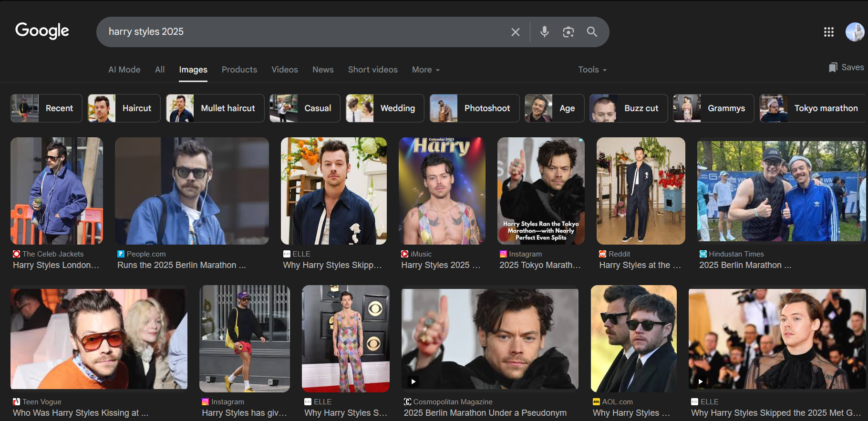Switch to the News tab
This screenshot has height=421, width=868.
click(x=323, y=70)
